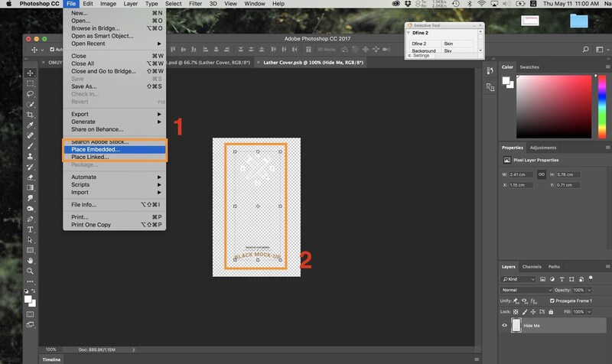The image size is (612, 364).
Task: Toggle the Auto-Select checkbox in options bar
Action: pos(52,50)
